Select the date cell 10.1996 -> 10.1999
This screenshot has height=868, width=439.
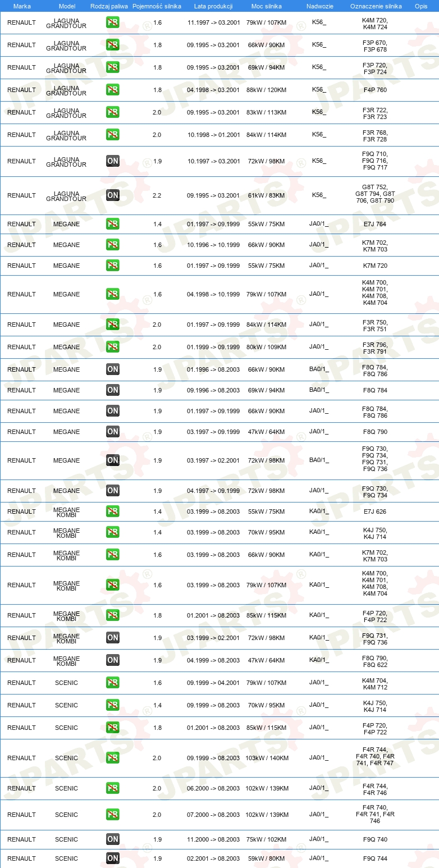point(213,245)
